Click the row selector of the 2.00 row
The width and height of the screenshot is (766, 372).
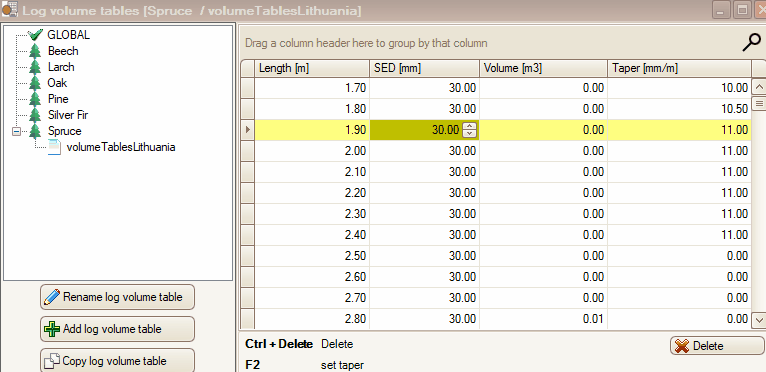(x=248, y=151)
